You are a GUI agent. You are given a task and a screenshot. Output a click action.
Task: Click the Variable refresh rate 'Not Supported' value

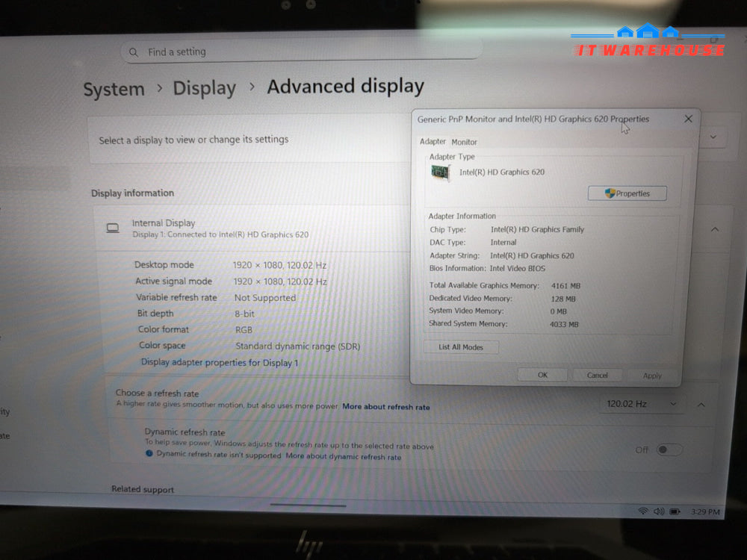[x=265, y=298]
